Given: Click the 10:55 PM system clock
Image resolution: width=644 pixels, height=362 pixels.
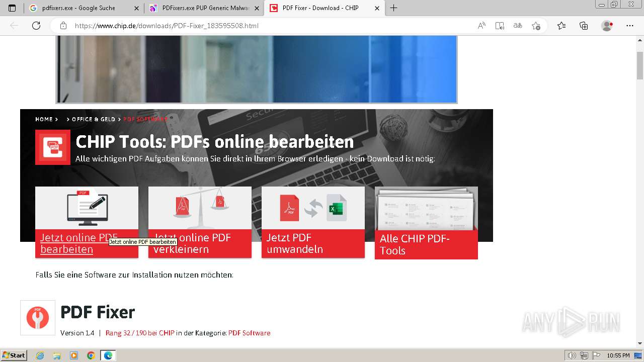Looking at the screenshot, I should pos(618,355).
